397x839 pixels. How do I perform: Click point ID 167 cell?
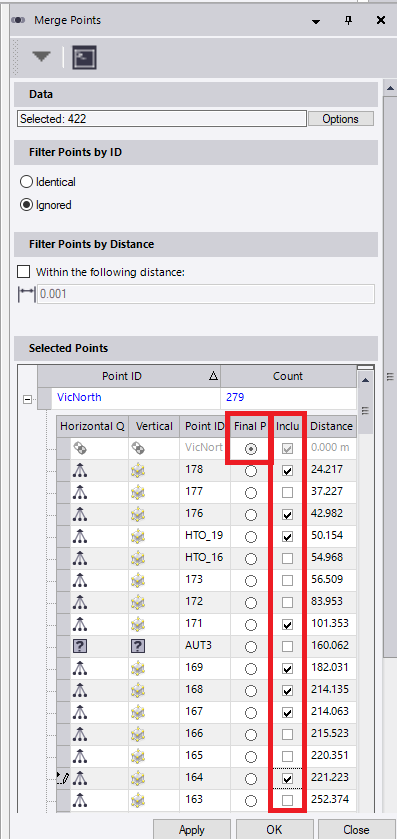point(205,712)
